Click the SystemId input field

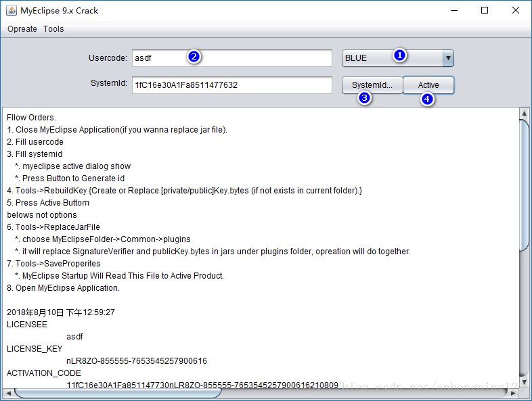coord(232,85)
